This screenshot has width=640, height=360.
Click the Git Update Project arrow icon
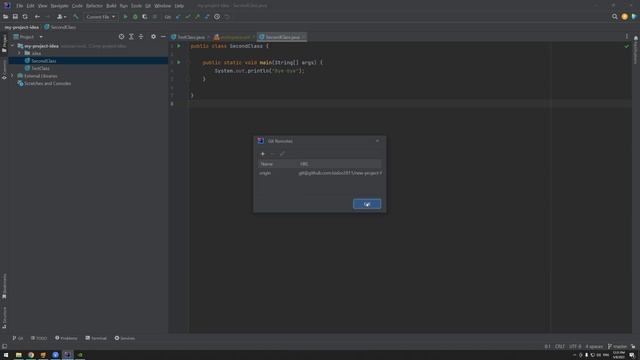178,17
